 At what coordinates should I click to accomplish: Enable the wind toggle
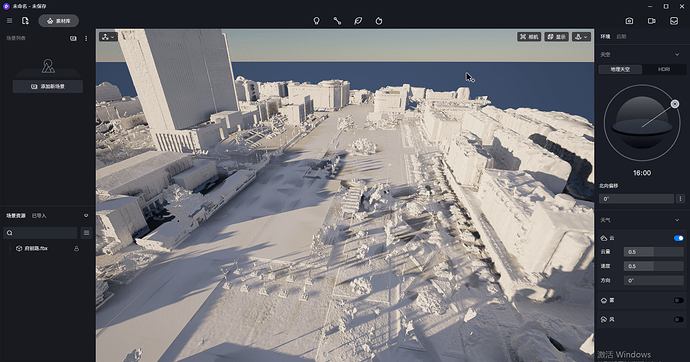678,319
